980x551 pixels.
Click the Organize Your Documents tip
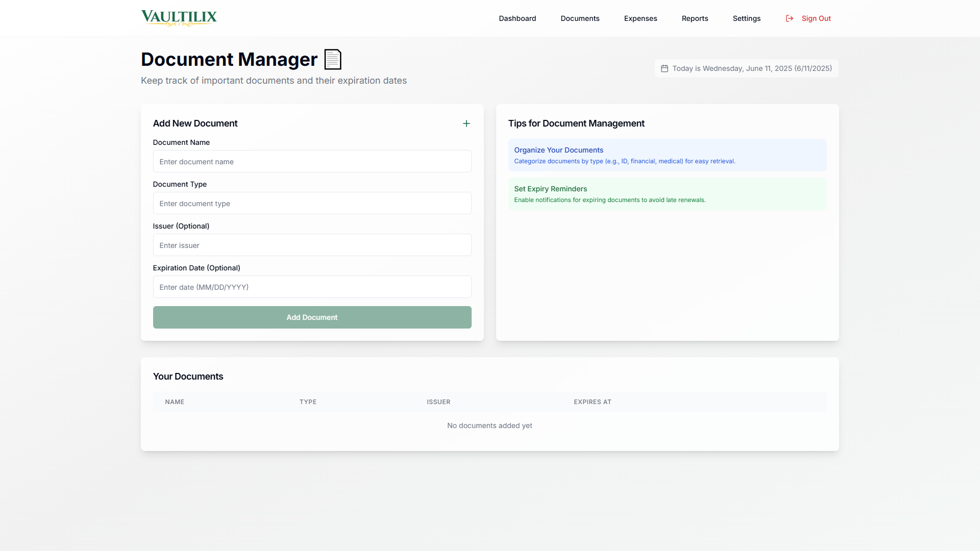[x=668, y=155]
